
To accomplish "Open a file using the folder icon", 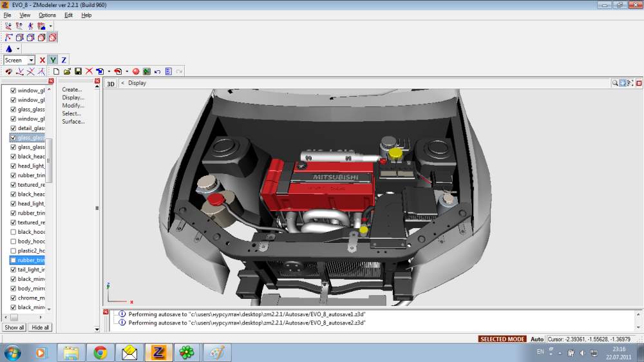I will click(x=67, y=71).
